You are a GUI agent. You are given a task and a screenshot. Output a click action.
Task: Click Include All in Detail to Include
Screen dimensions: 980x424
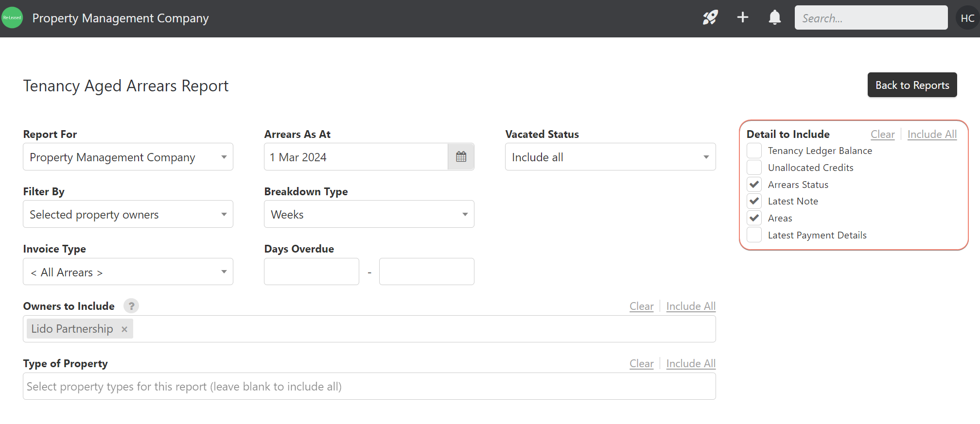click(932, 135)
